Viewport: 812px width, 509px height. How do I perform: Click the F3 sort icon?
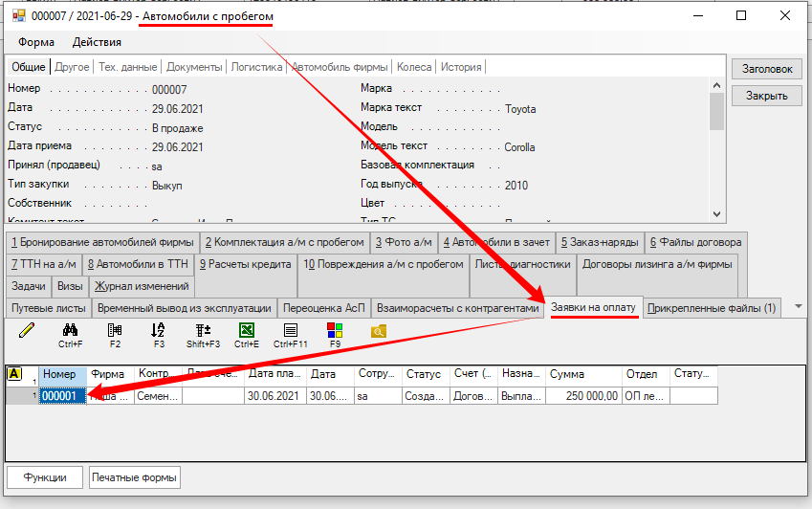click(x=159, y=331)
